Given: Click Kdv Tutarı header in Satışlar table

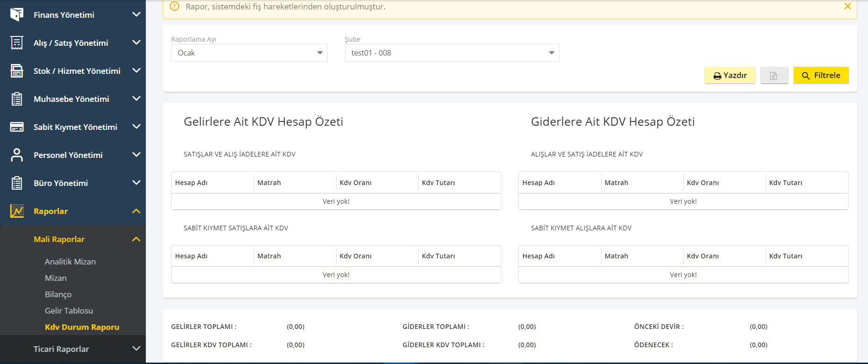Looking at the screenshot, I should (438, 183).
